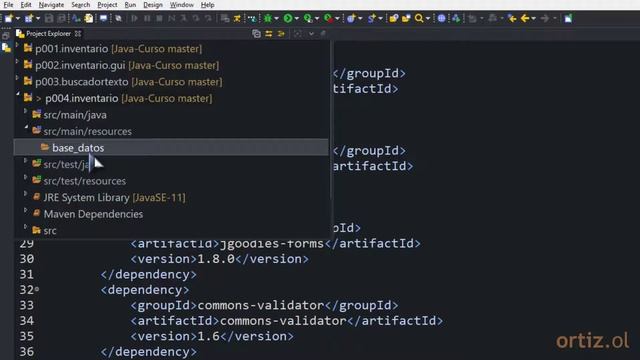Click the Forward navigation arrow icon
Image resolution: width=640 pixels, height=360 pixels.
[545, 18]
